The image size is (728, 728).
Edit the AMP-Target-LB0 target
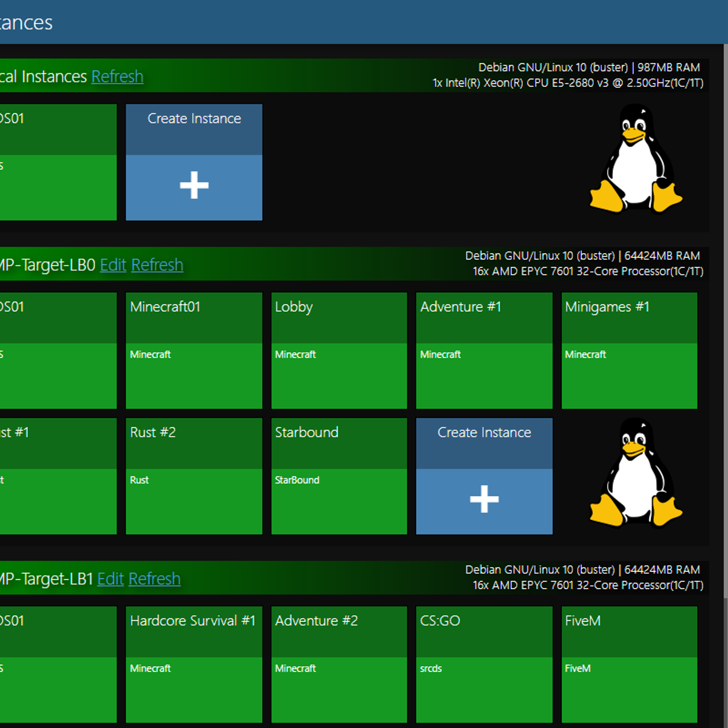click(x=113, y=265)
